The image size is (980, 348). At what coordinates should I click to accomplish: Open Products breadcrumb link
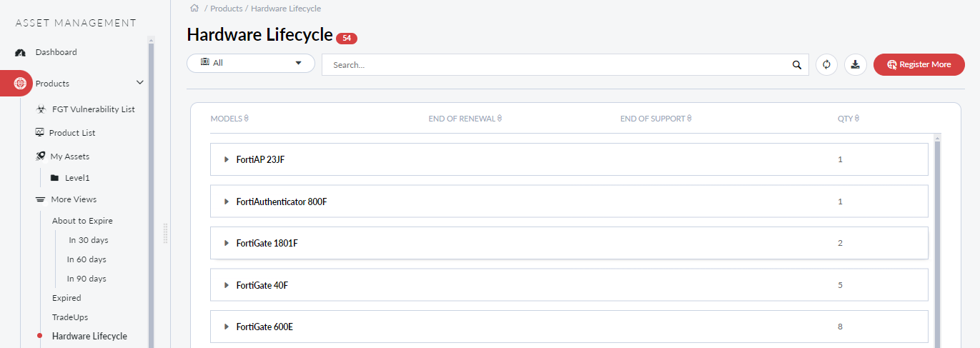click(x=226, y=9)
